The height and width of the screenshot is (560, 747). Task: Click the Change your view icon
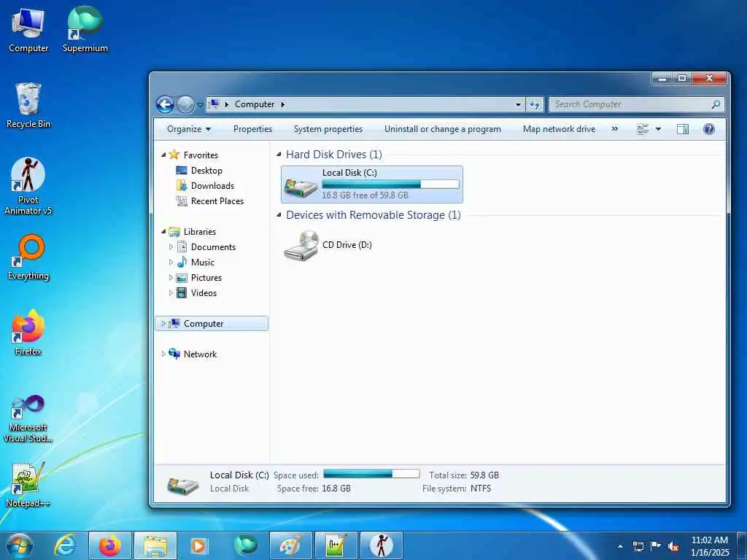643,129
